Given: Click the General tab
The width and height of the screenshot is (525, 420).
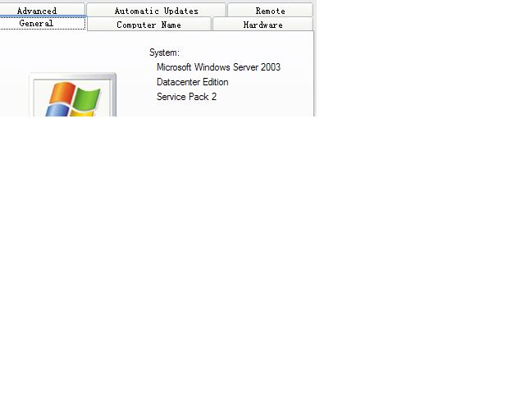Looking at the screenshot, I should (x=37, y=24).
